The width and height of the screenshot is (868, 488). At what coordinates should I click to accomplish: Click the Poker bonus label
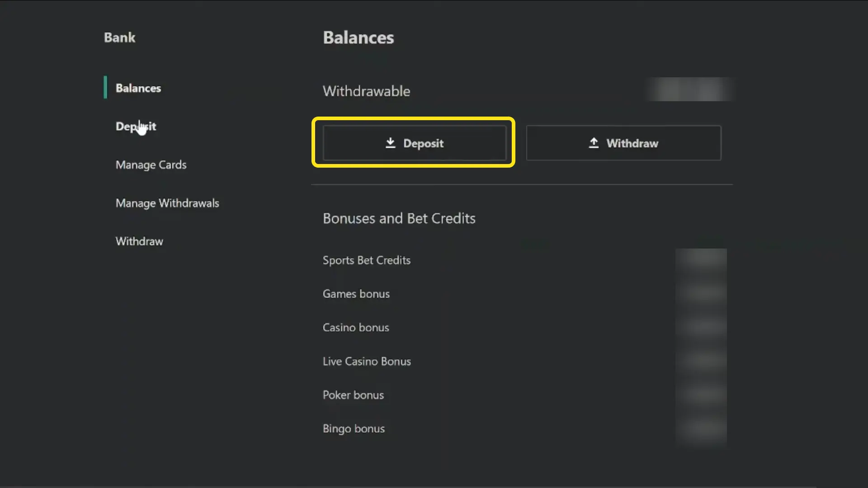pyautogui.click(x=353, y=395)
